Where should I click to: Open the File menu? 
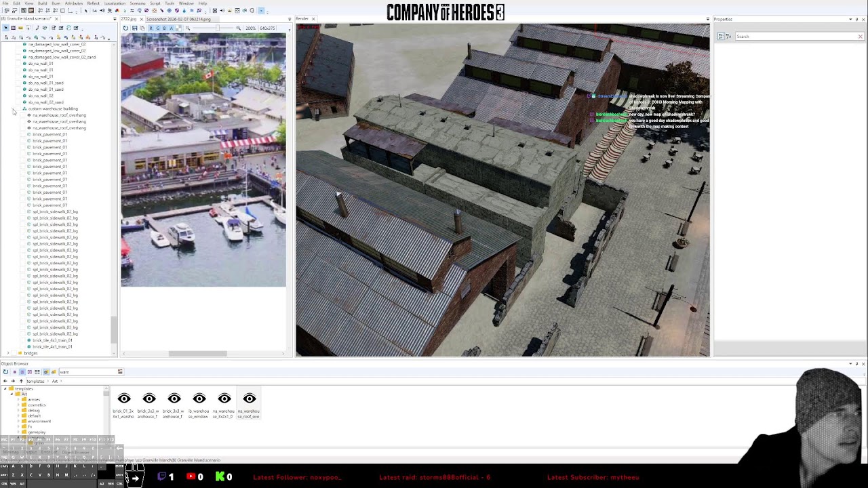coord(5,3)
